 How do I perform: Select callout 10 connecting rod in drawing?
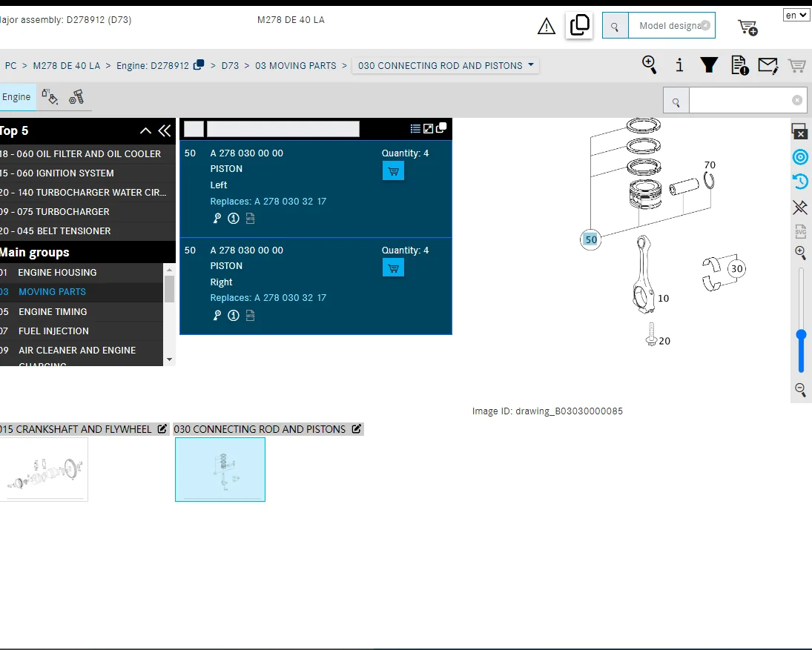click(x=664, y=298)
